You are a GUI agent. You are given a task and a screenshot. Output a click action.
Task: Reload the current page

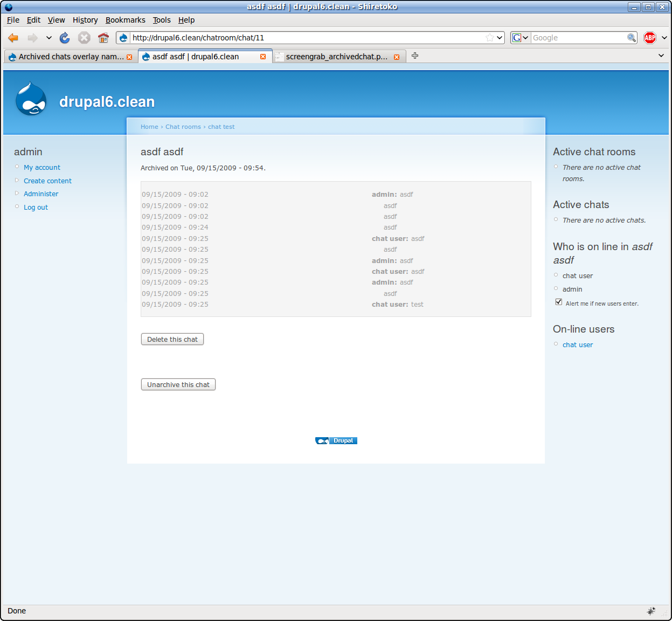(65, 38)
